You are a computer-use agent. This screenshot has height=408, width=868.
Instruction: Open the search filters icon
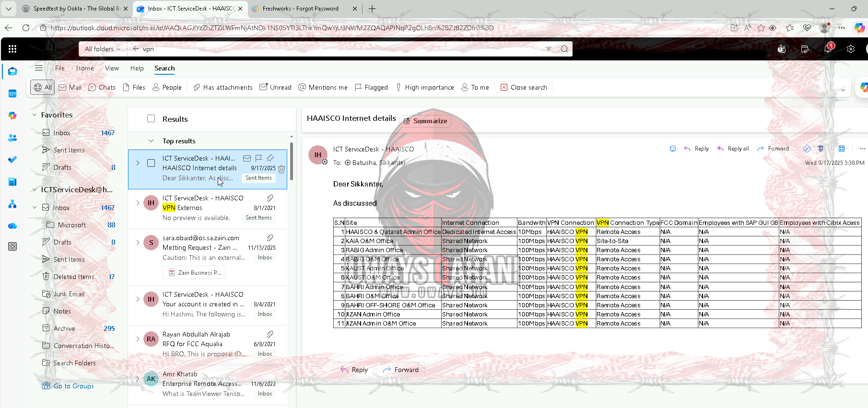point(549,49)
